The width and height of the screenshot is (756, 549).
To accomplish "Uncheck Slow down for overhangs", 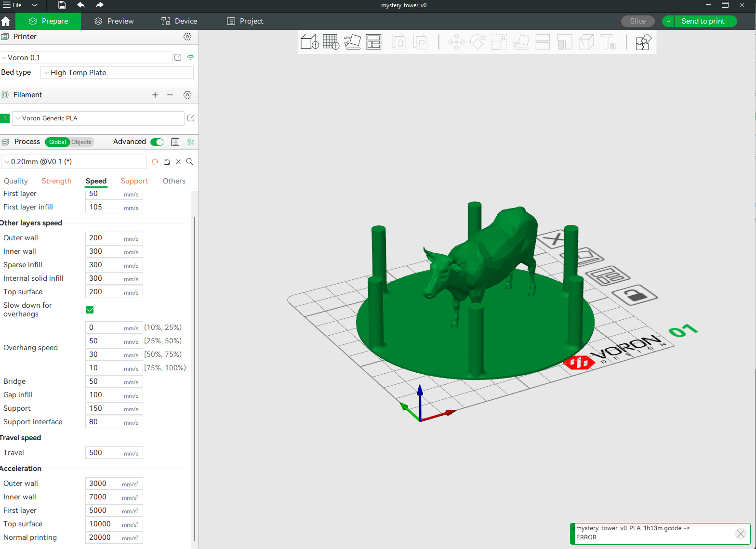I will click(x=90, y=310).
